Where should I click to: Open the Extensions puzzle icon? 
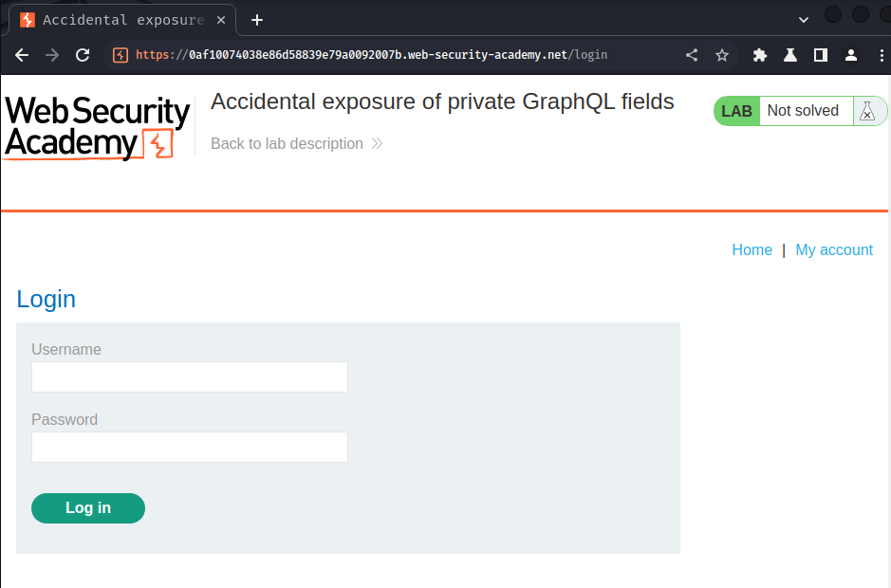pyautogui.click(x=760, y=55)
